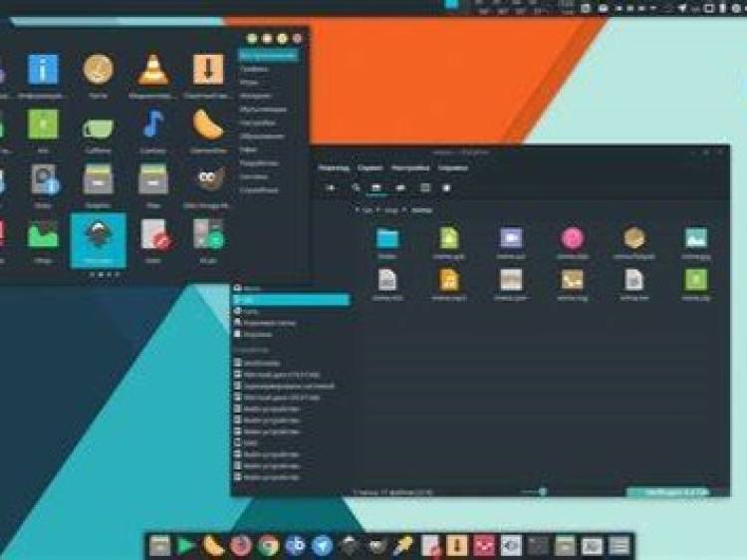This screenshot has height=560, width=747.
Task: Open the pink audio file in file manager
Action: click(x=572, y=238)
